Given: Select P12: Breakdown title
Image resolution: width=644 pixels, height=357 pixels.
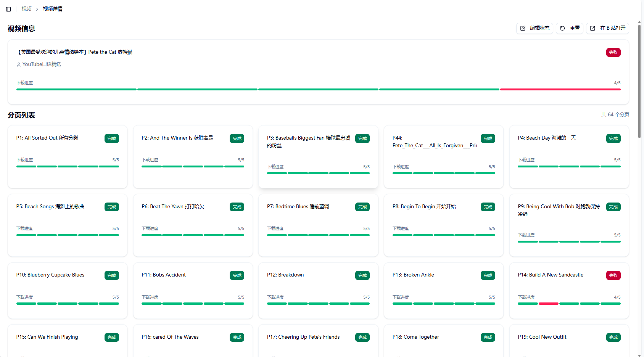Looking at the screenshot, I should pyautogui.click(x=285, y=275).
